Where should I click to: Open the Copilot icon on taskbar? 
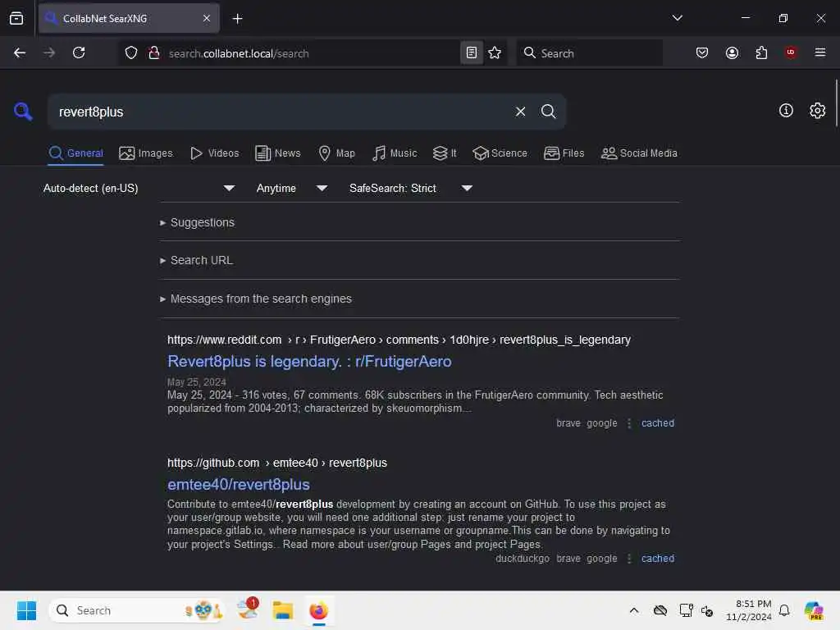[x=814, y=610]
